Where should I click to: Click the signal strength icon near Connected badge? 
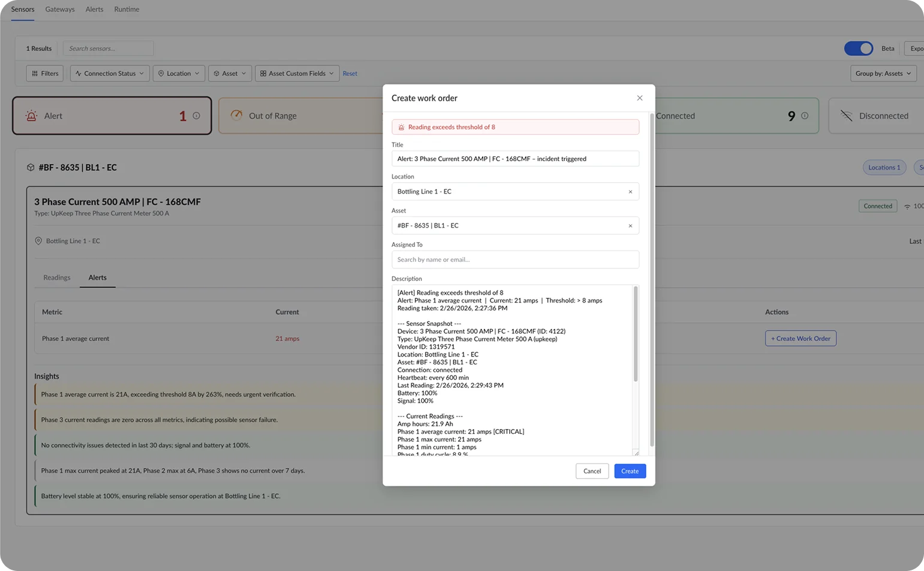tap(907, 206)
